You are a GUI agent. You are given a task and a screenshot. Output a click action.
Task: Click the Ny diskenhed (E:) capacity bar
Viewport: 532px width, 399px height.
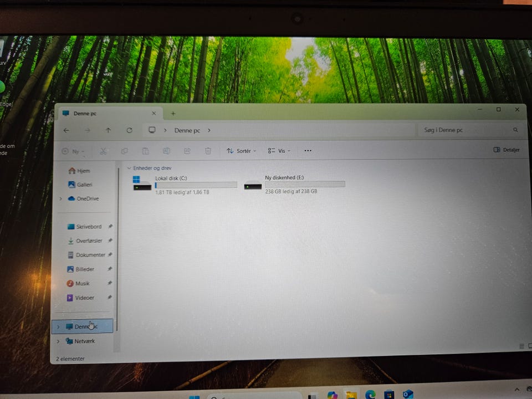[x=305, y=184]
